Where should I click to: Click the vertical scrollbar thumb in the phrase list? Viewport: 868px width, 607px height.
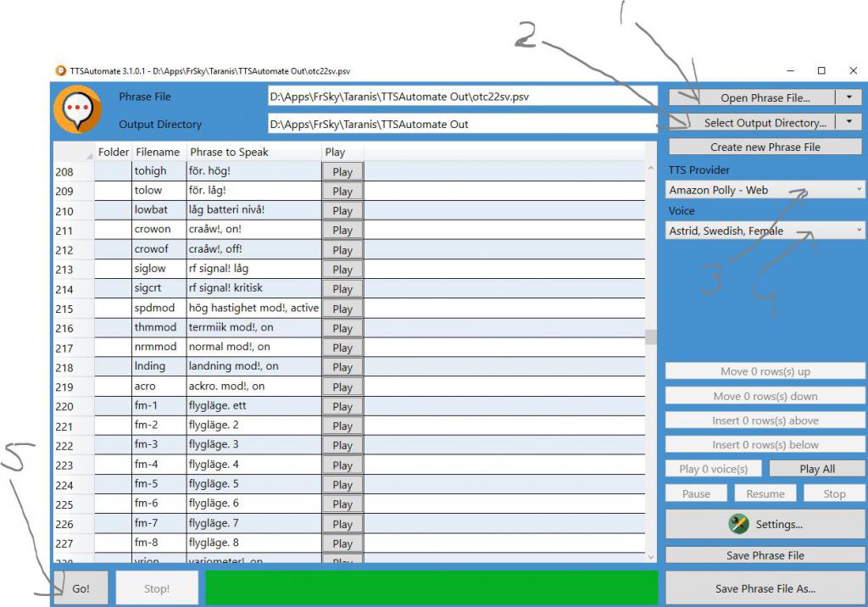coord(651,337)
